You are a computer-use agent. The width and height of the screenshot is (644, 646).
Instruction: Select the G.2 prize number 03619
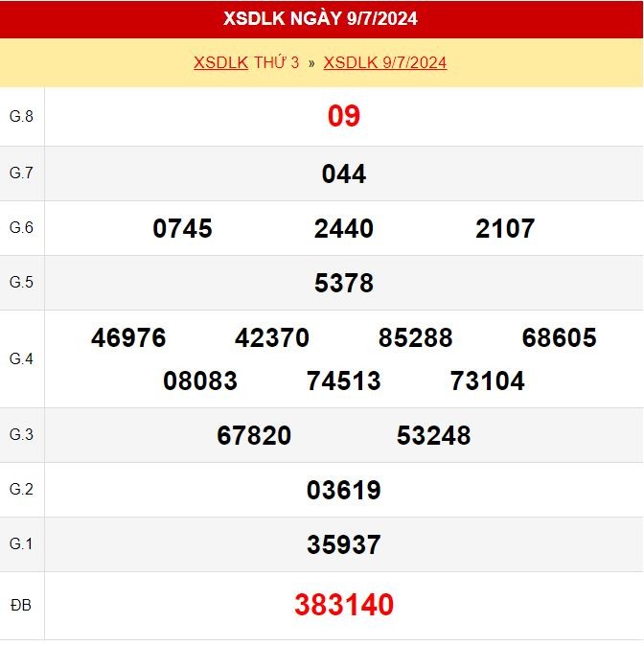(344, 490)
